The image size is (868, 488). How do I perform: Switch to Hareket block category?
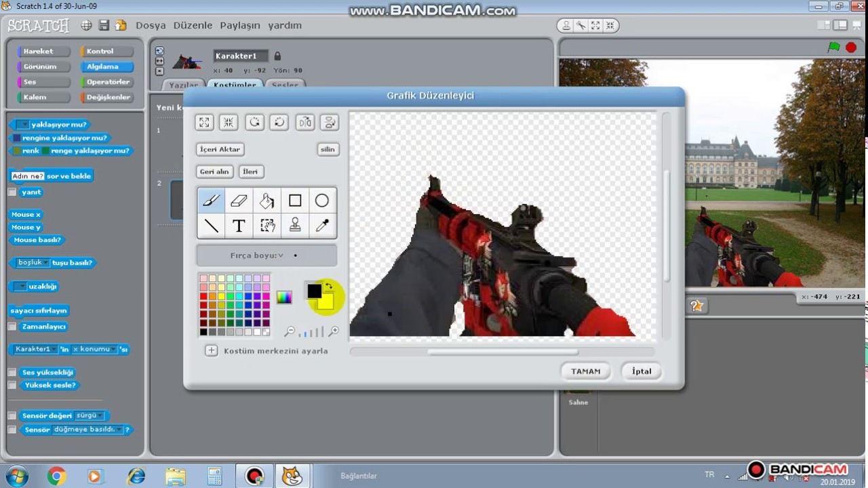click(x=43, y=52)
